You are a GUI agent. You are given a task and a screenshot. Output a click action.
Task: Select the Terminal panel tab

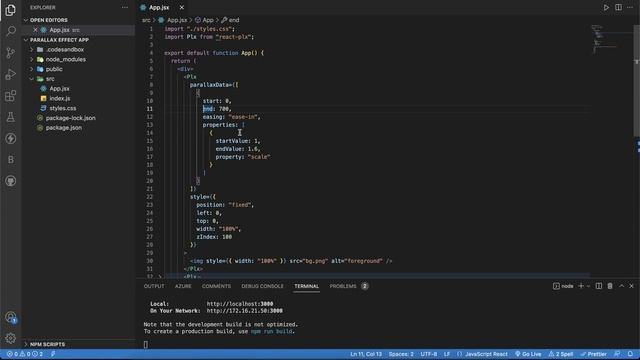pos(306,286)
